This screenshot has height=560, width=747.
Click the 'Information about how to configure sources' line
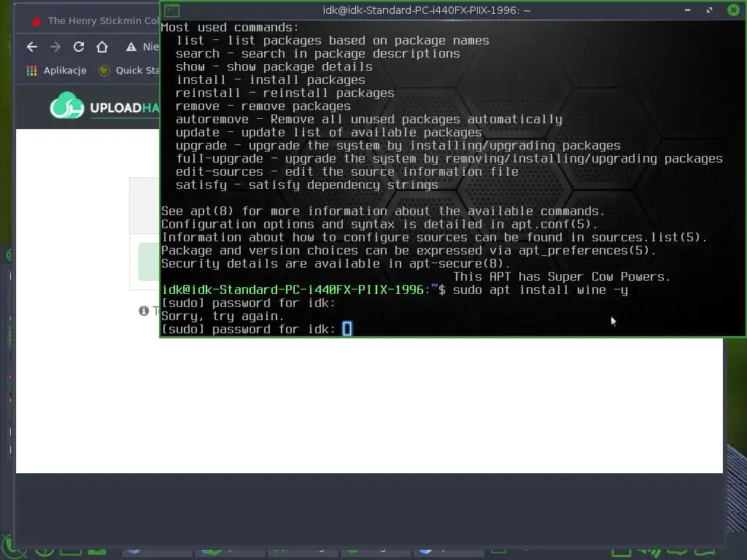click(434, 237)
